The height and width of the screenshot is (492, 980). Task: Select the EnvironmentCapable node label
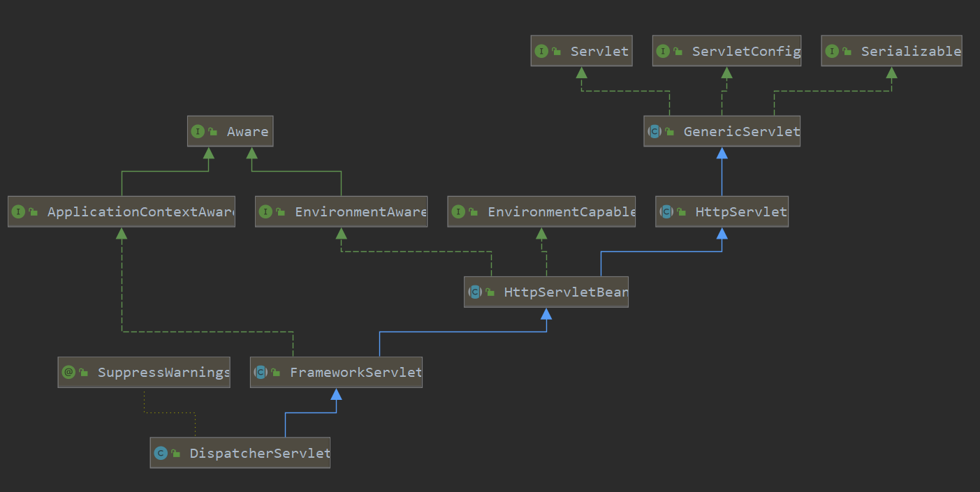tap(561, 211)
